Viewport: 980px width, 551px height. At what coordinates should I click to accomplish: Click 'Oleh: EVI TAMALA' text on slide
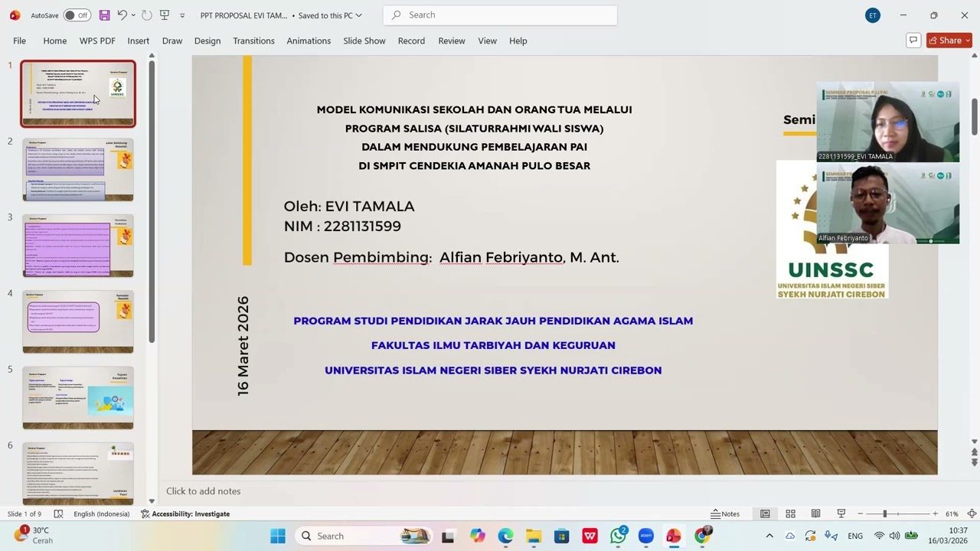[349, 206]
